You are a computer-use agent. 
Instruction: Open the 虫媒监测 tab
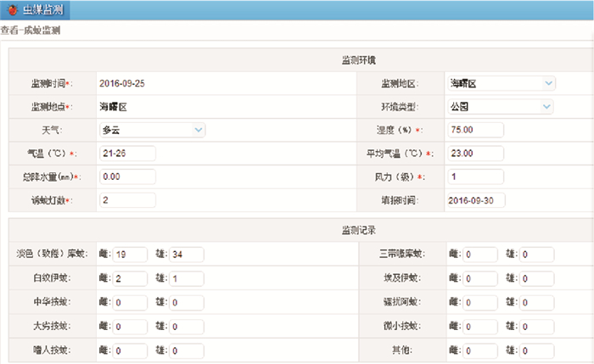pos(42,11)
